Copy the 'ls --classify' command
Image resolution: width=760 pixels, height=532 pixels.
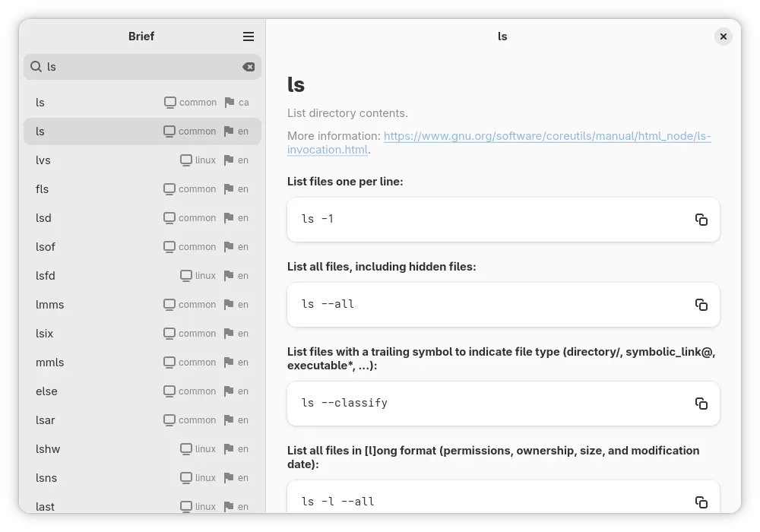click(701, 404)
